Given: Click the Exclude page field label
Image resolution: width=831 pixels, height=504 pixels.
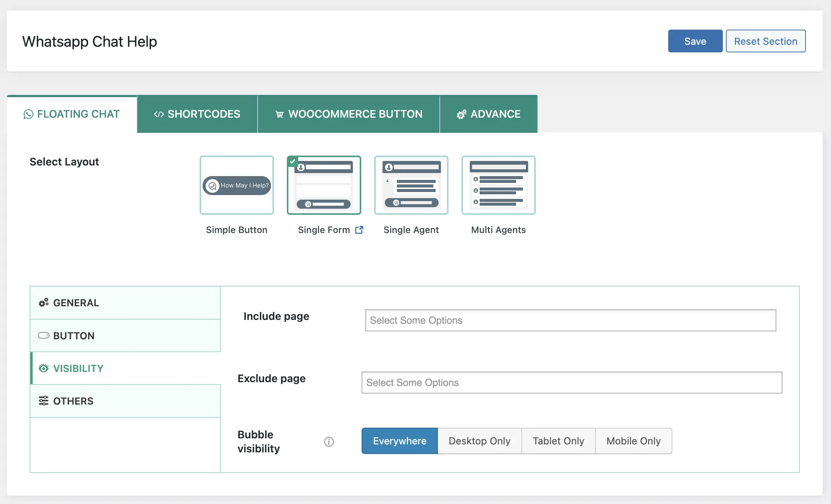Looking at the screenshot, I should (272, 379).
